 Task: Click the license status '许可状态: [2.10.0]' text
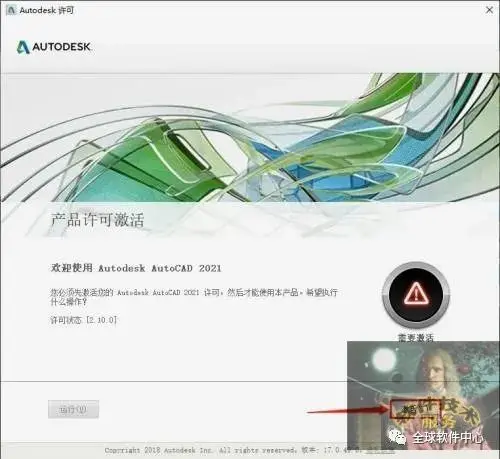pos(83,320)
